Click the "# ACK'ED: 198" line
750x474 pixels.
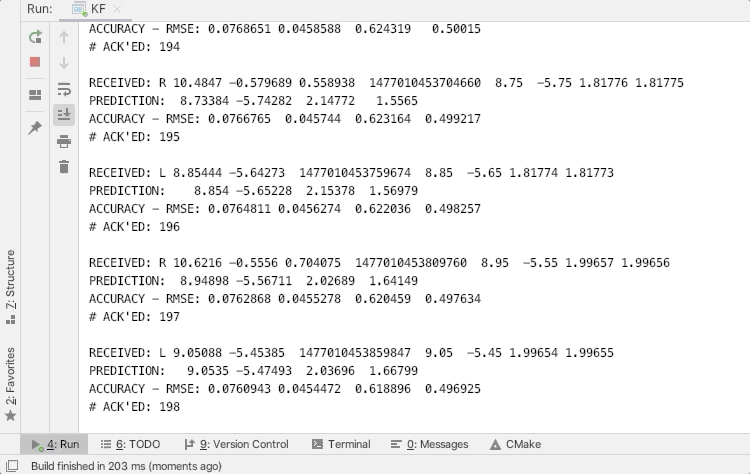tap(134, 407)
